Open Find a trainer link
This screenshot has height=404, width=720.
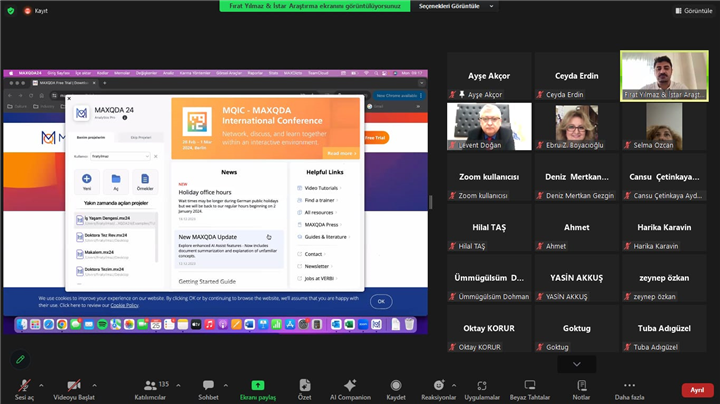[x=321, y=200]
